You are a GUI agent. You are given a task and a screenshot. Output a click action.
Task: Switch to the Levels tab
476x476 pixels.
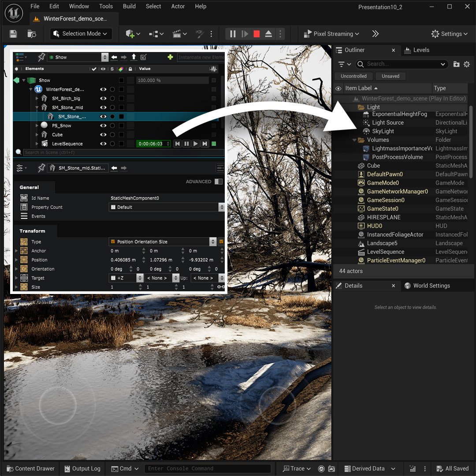click(x=417, y=50)
